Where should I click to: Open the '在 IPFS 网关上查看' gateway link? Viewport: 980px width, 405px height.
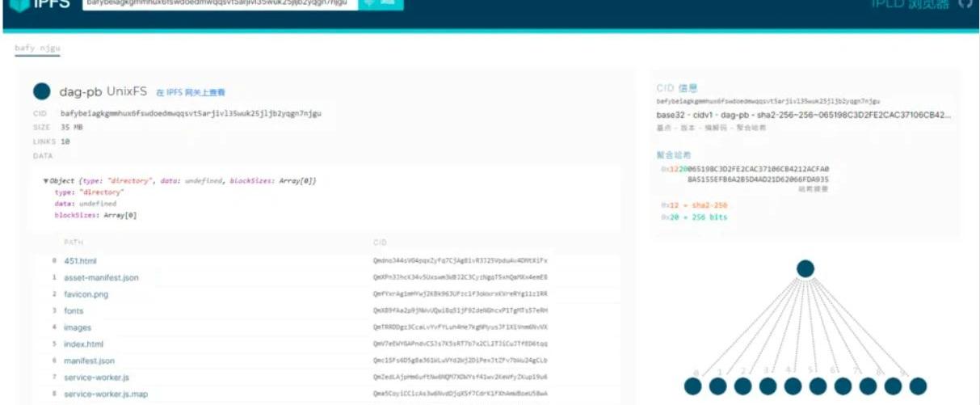[191, 93]
